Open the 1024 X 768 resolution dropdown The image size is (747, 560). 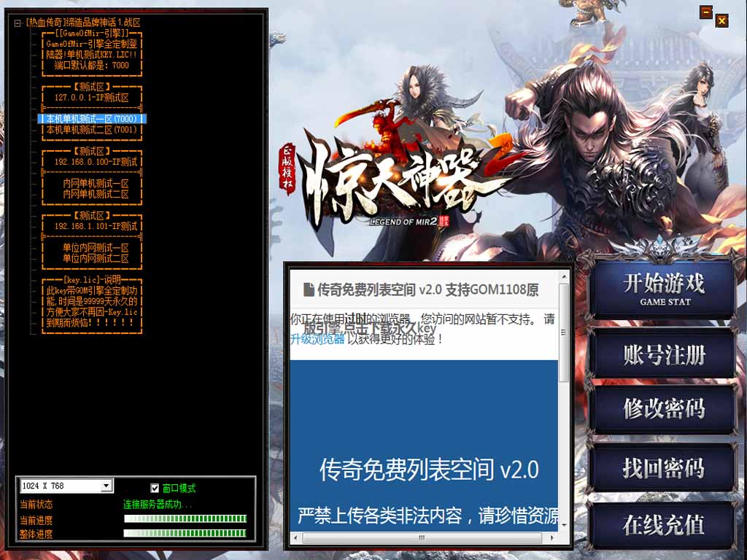tap(107, 486)
